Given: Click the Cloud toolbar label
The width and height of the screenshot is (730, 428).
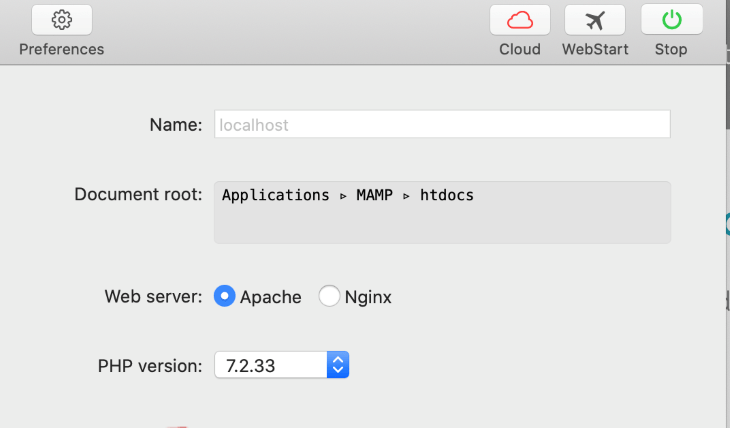Looking at the screenshot, I should tap(520, 49).
